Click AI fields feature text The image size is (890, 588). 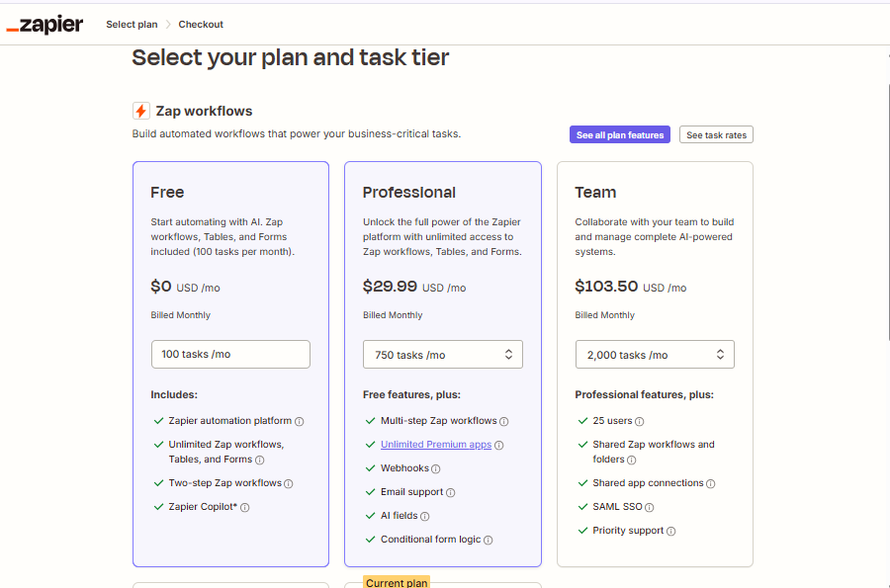(400, 516)
